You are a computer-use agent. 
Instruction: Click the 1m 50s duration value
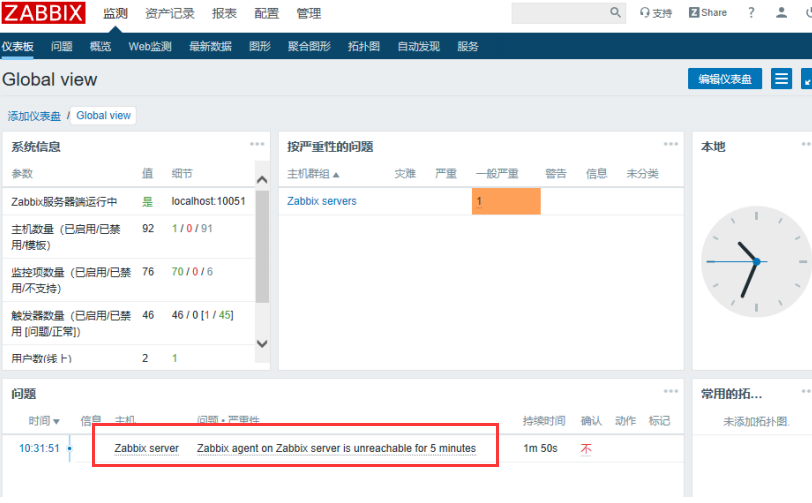tap(540, 448)
